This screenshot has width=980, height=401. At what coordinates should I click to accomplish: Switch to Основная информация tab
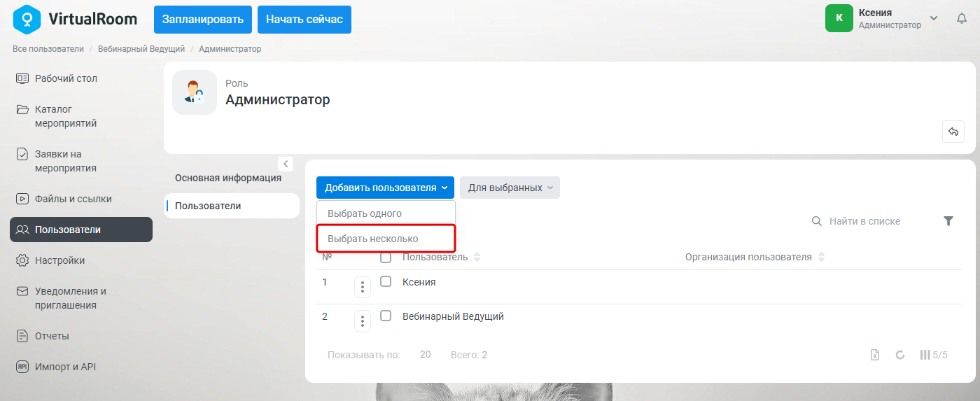click(228, 178)
